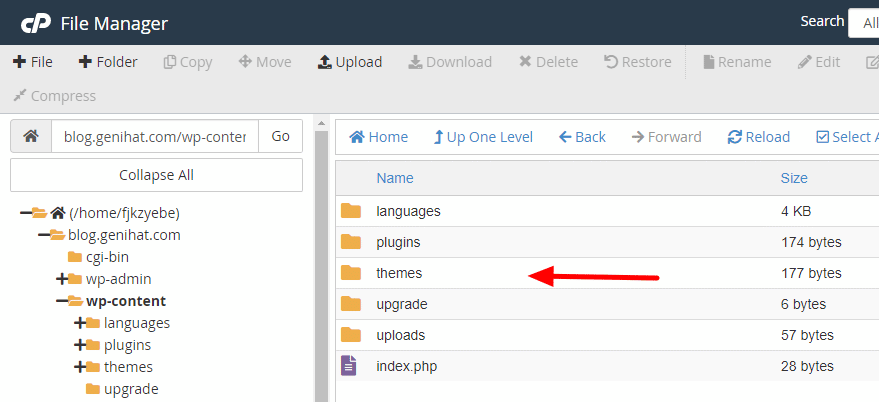879x402 pixels.
Task: Create a new folder with the Folder button
Action: point(108,62)
